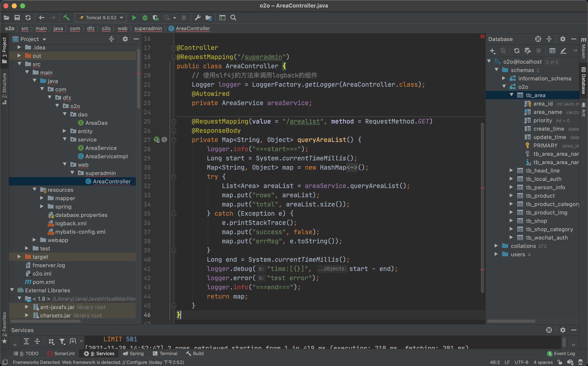Screen dimensions: 588x366
Task: Click the Search Everywhere magnifier icon
Action: [x=234, y=18]
